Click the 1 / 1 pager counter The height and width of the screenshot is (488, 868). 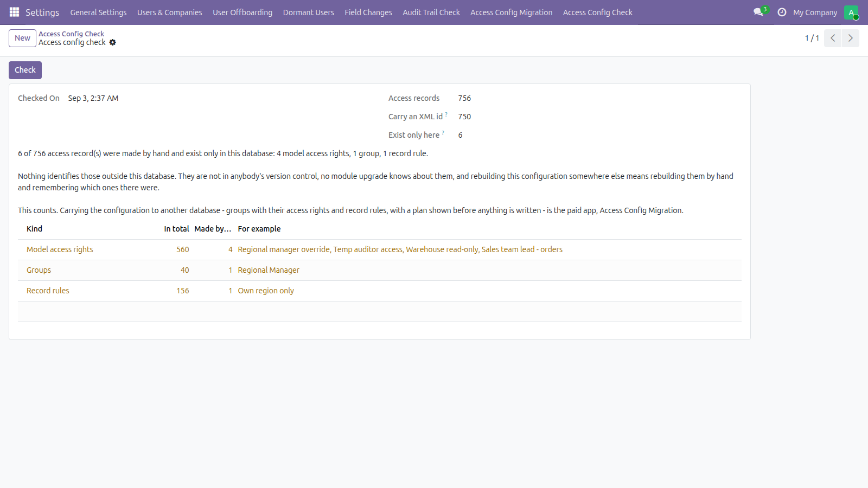coord(812,38)
